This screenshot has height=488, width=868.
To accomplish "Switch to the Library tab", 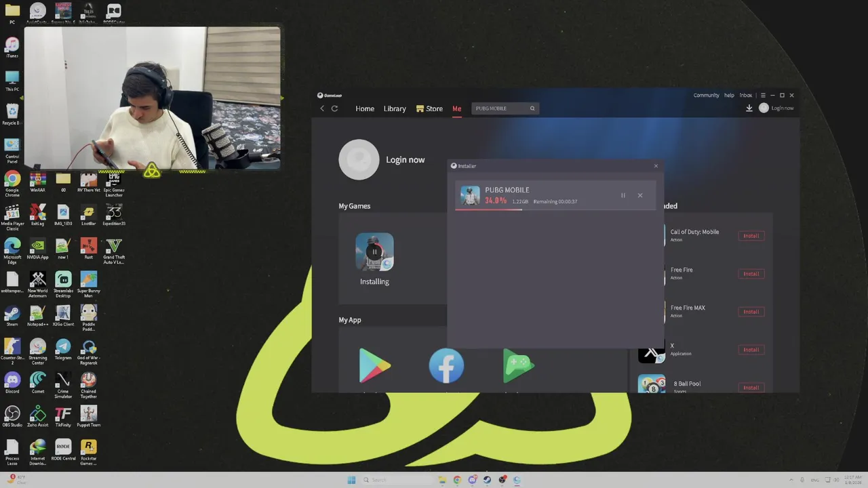I will 395,108.
